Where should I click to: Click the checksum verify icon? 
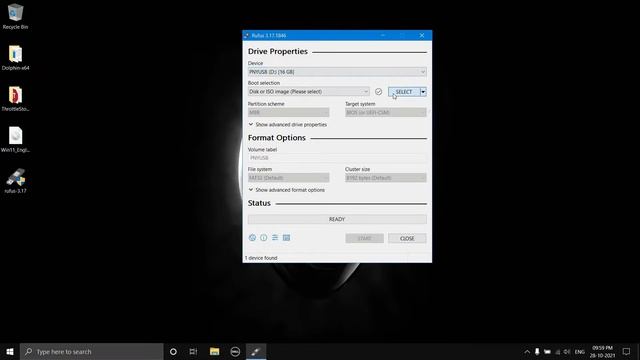pyautogui.click(x=378, y=92)
